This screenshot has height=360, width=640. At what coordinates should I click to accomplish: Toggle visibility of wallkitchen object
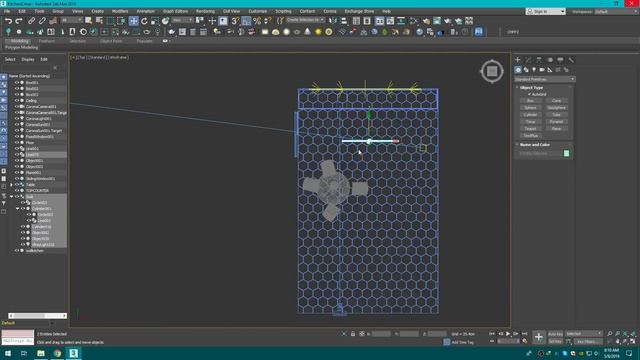pyautogui.click(x=17, y=251)
